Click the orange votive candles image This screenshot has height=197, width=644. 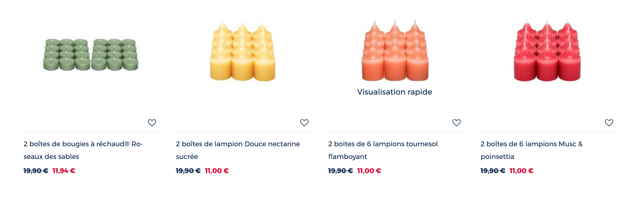pos(395,50)
